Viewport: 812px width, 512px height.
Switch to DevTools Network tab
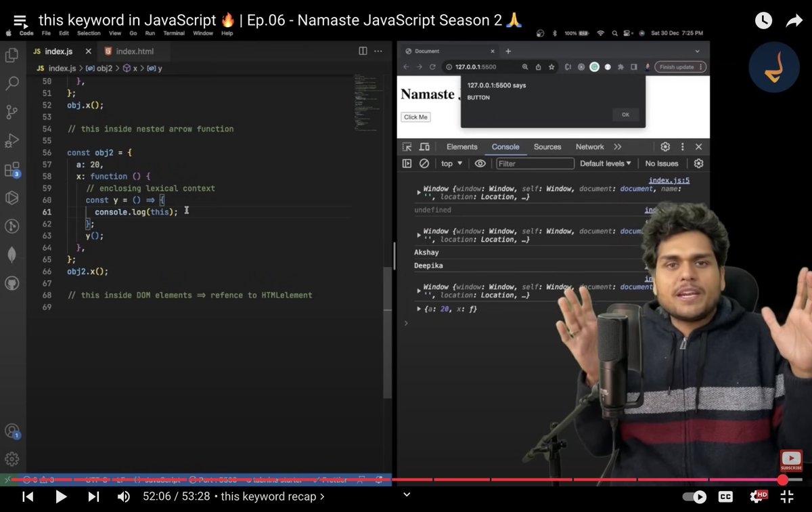coord(589,147)
